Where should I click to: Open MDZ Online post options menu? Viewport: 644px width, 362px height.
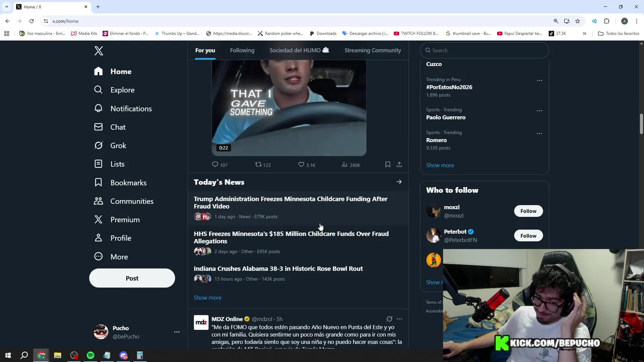(x=399, y=319)
